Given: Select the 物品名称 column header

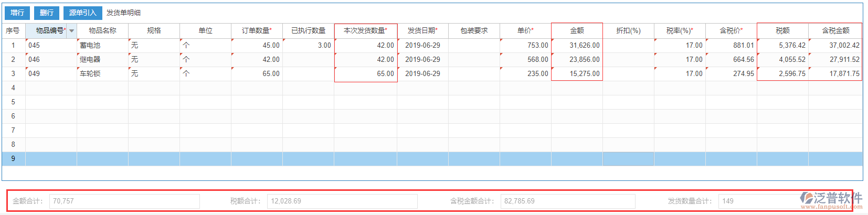Looking at the screenshot, I should click(102, 31).
